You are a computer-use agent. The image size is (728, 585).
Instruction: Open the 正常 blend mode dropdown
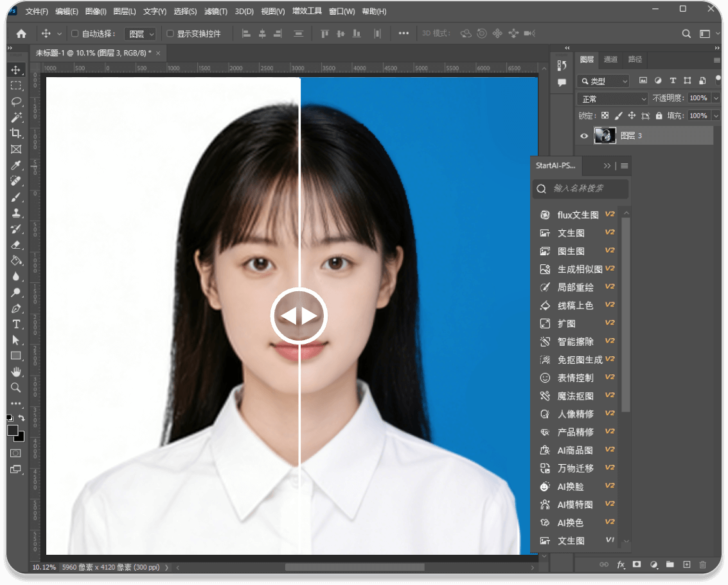pos(614,99)
